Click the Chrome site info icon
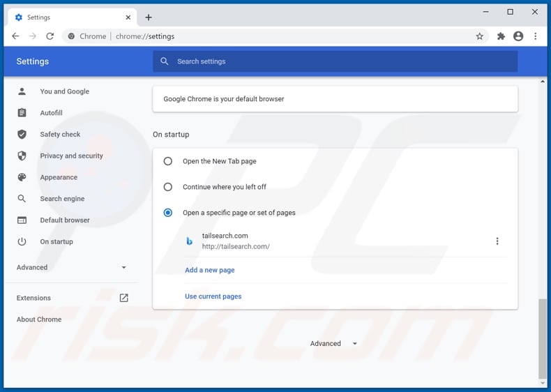 coord(71,36)
